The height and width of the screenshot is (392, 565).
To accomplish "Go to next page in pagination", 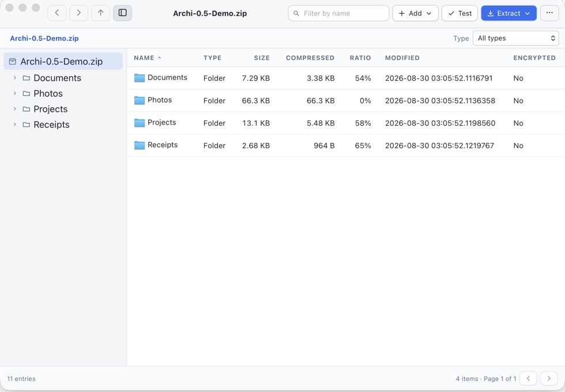I will pos(549,378).
